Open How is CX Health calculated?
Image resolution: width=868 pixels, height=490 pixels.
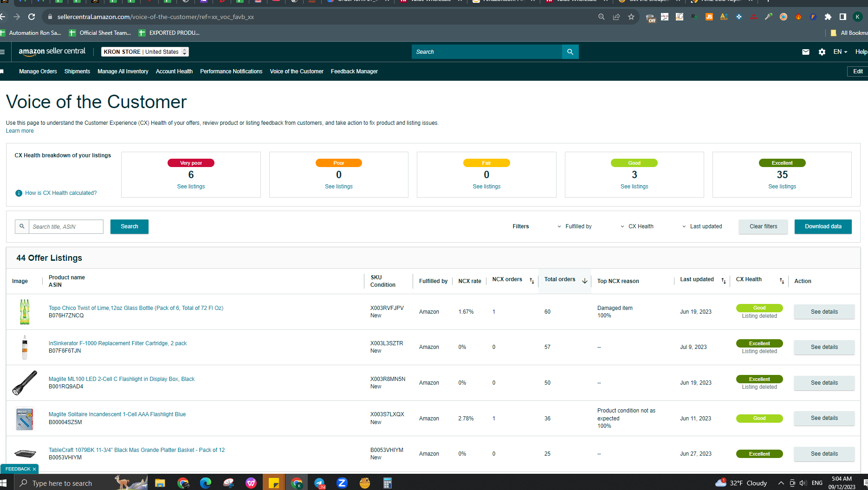pos(61,193)
